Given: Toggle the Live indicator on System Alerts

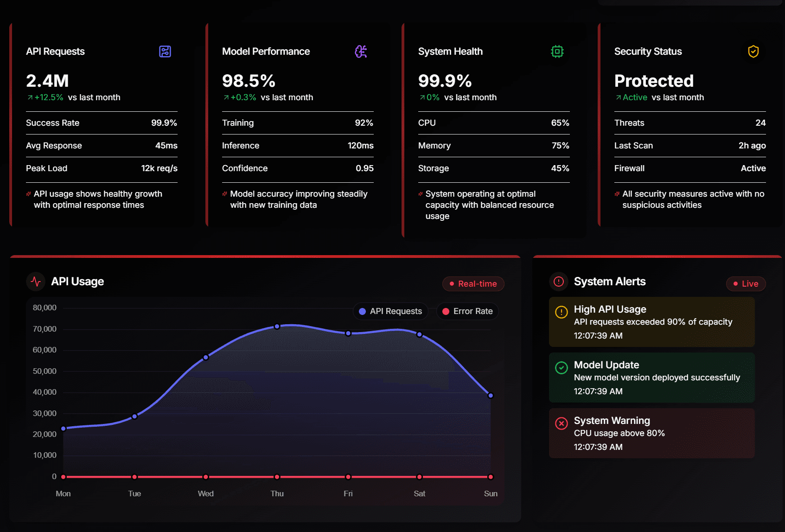Looking at the screenshot, I should [746, 283].
